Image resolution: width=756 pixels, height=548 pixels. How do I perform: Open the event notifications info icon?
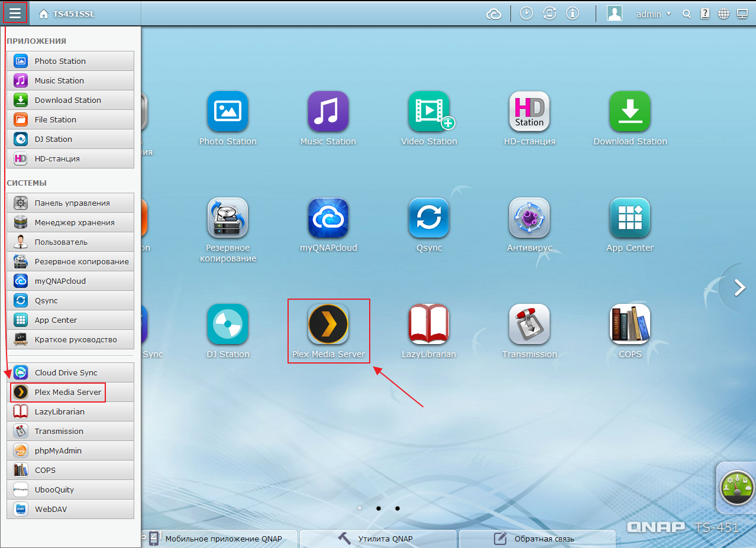click(573, 14)
